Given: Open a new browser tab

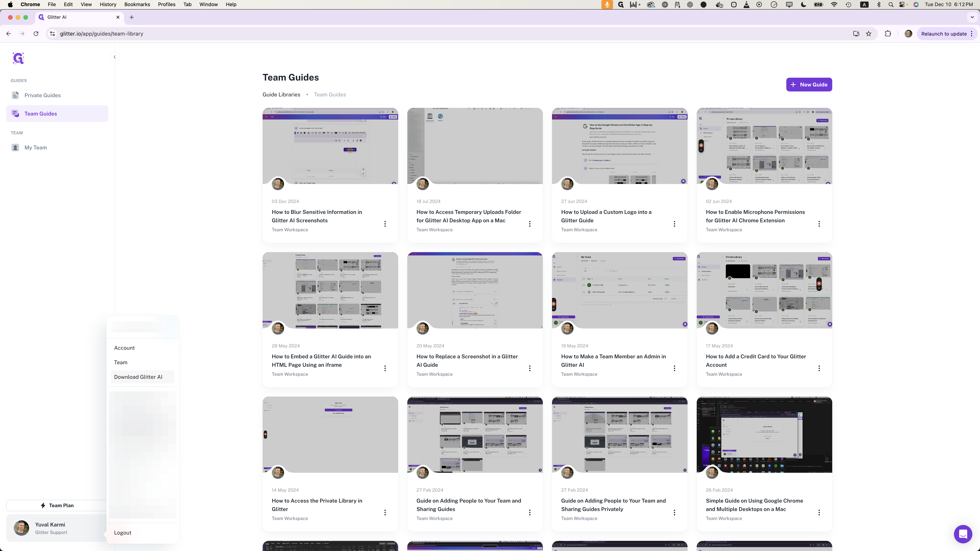Looking at the screenshot, I should pos(132,17).
